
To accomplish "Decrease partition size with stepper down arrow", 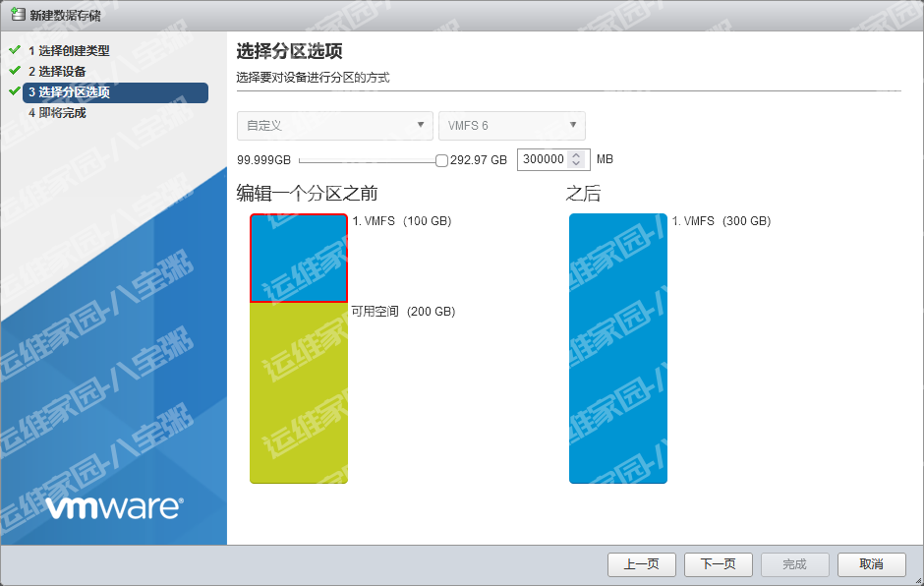I will 577,164.
